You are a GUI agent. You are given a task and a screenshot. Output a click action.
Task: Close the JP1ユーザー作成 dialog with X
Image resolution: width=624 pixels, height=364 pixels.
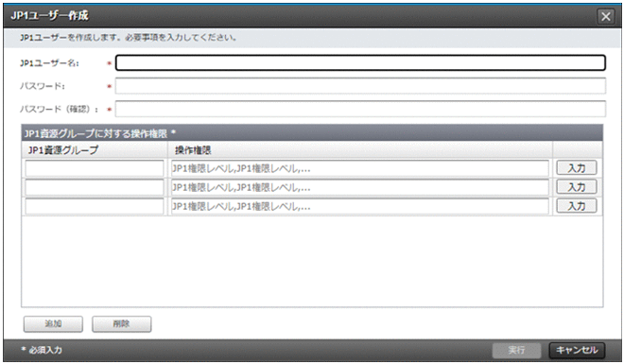coord(606,16)
